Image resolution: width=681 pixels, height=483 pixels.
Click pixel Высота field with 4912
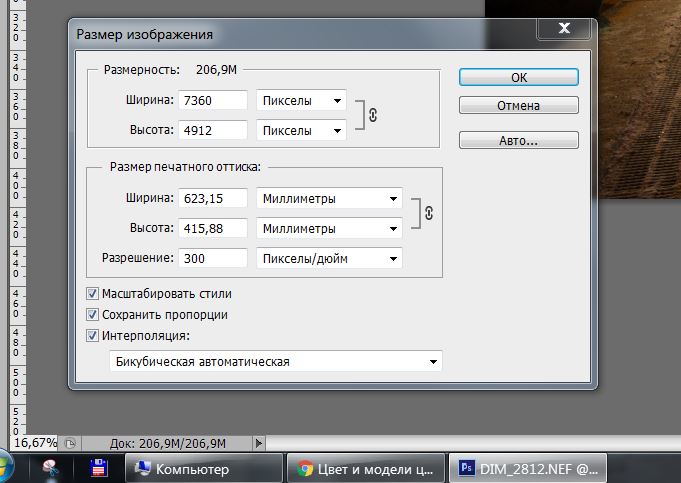tap(213, 130)
